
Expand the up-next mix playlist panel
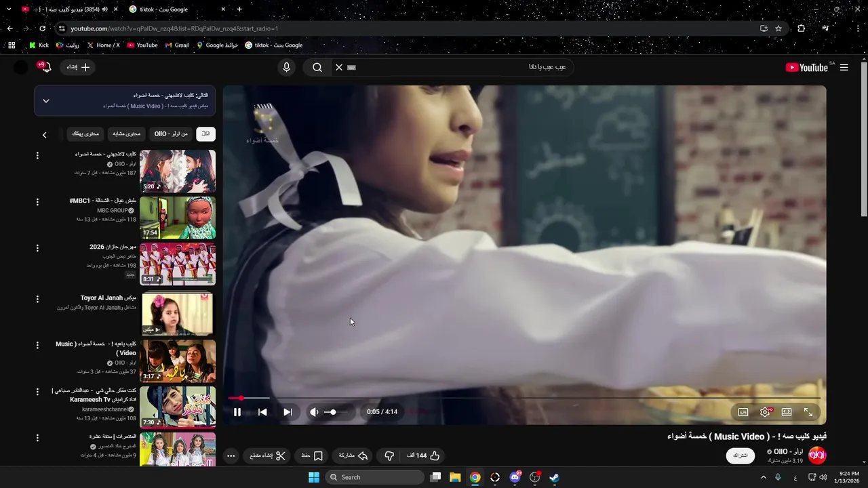coord(45,100)
